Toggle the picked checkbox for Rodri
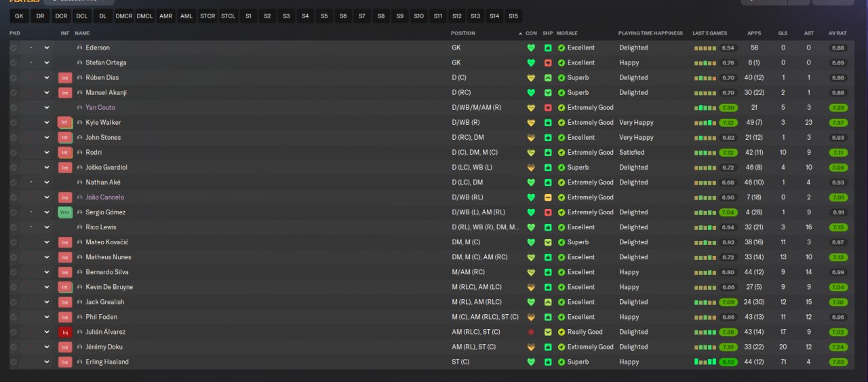The image size is (868, 382). [14, 153]
